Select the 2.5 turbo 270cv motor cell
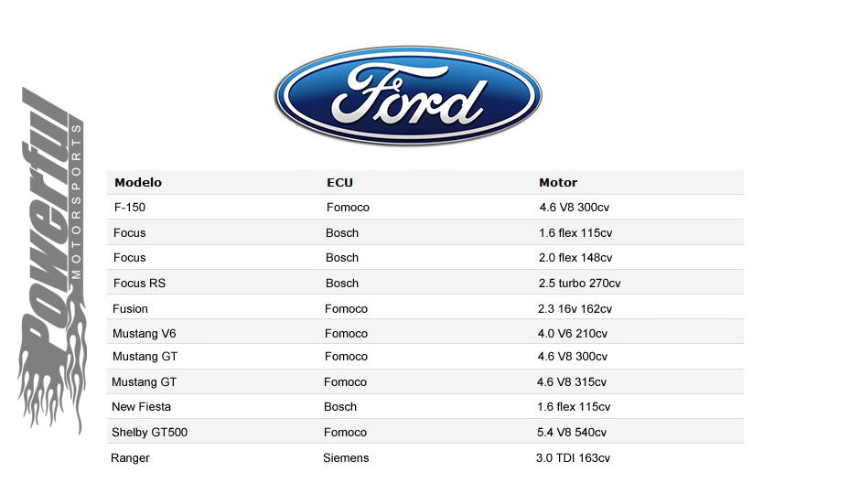Viewport: 849px width, 504px height. [579, 284]
